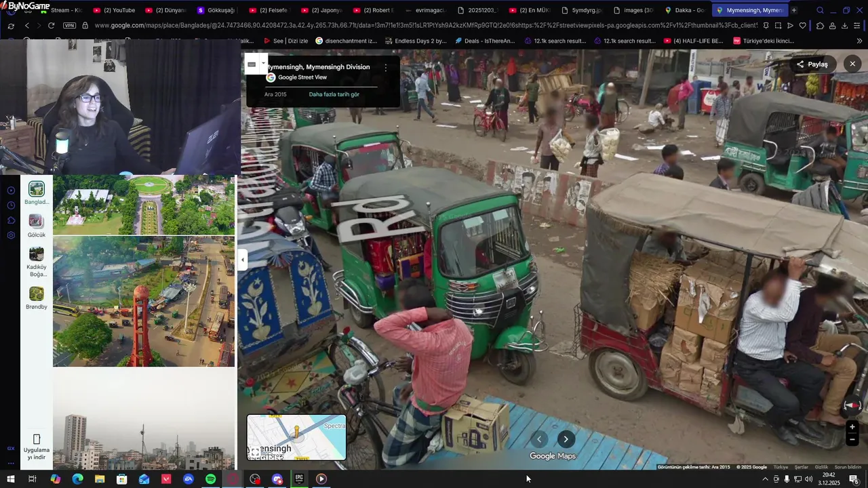Image resolution: width=868 pixels, height=488 pixels.
Task: Open the hazy city skyline photo
Action: pos(144,419)
